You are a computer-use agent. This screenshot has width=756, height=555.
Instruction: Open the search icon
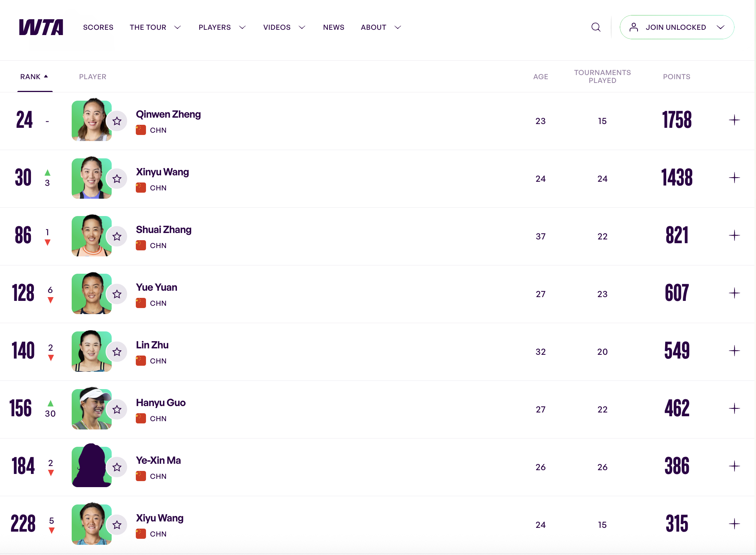click(x=596, y=27)
